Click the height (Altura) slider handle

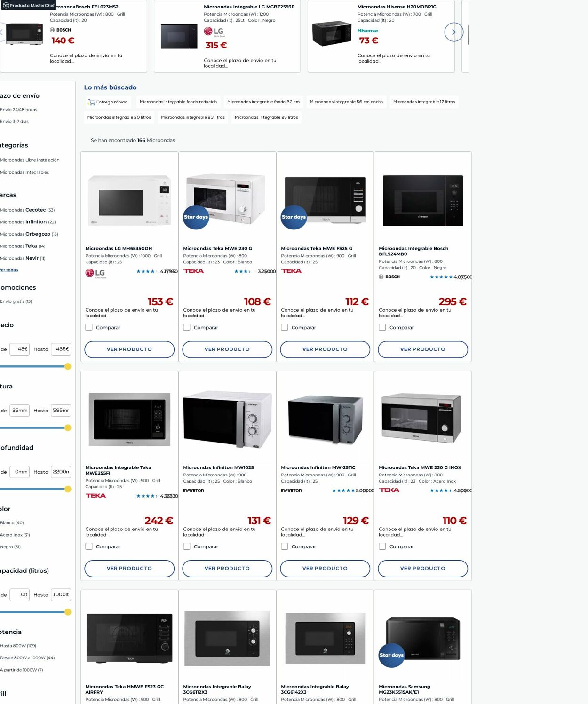pos(68,427)
